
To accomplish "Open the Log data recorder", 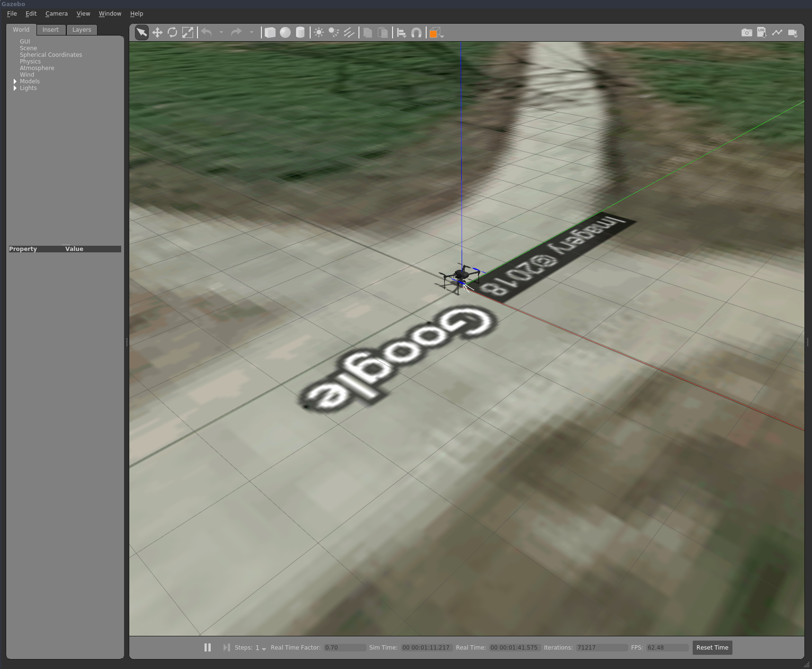I will tap(762, 33).
